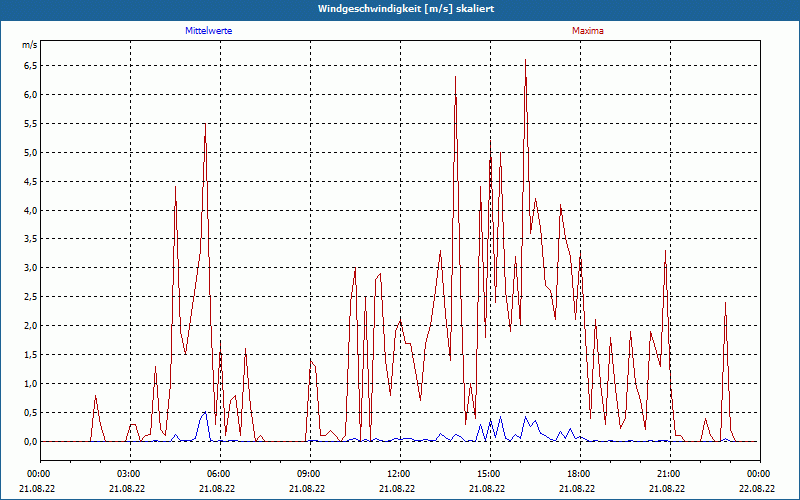Viewport: 800px width, 500px height.
Task: Click the 21:00 time axis label
Action: click(670, 474)
